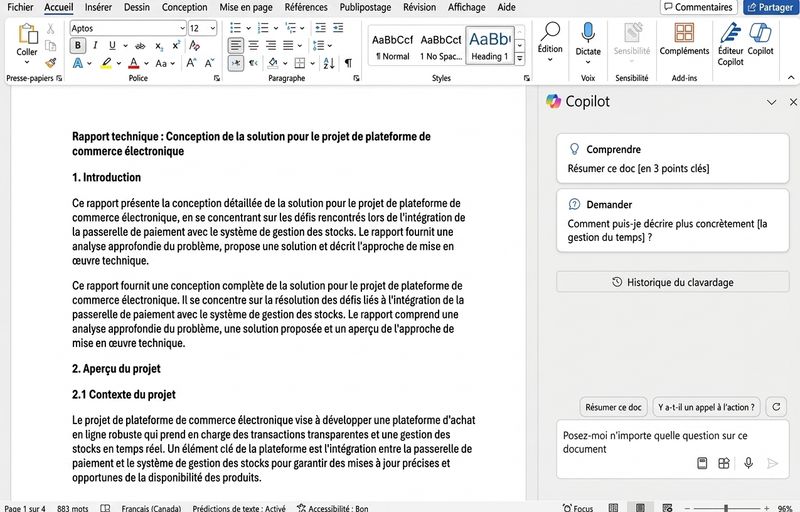Open Fichier menu
This screenshot has width=800, height=512.
point(20,7)
